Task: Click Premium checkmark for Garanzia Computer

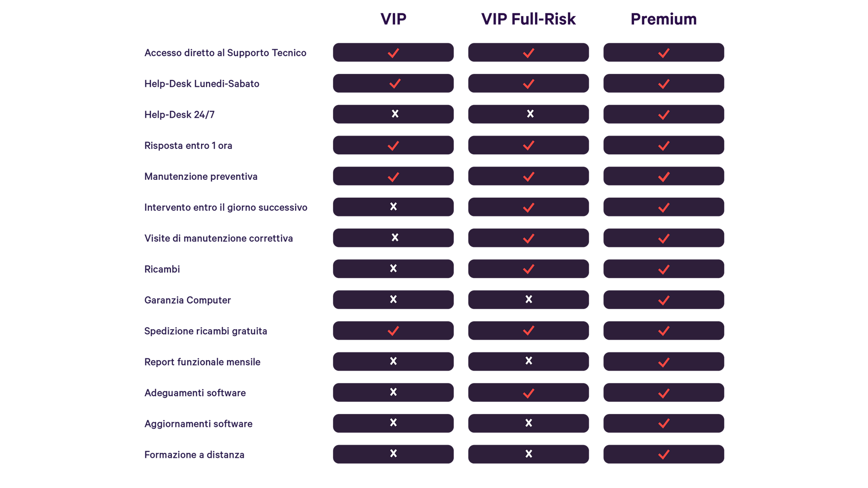Action: (x=664, y=300)
